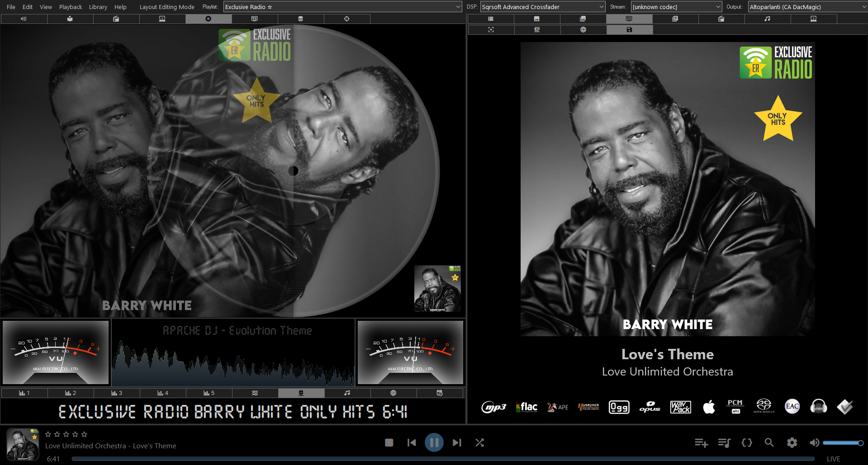Open search with the magnifier icon

[x=769, y=443]
